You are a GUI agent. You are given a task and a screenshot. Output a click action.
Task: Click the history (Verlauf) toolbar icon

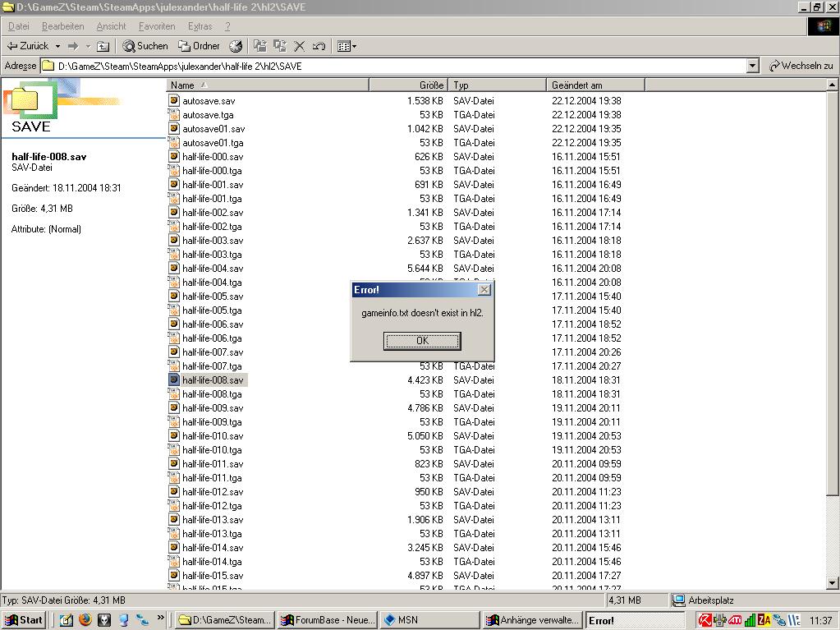point(236,46)
